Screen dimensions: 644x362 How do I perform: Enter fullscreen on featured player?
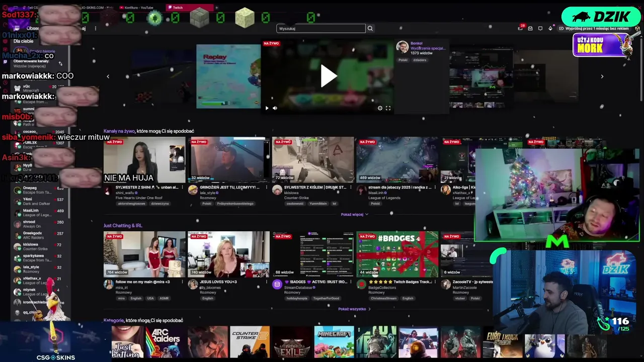coord(388,108)
